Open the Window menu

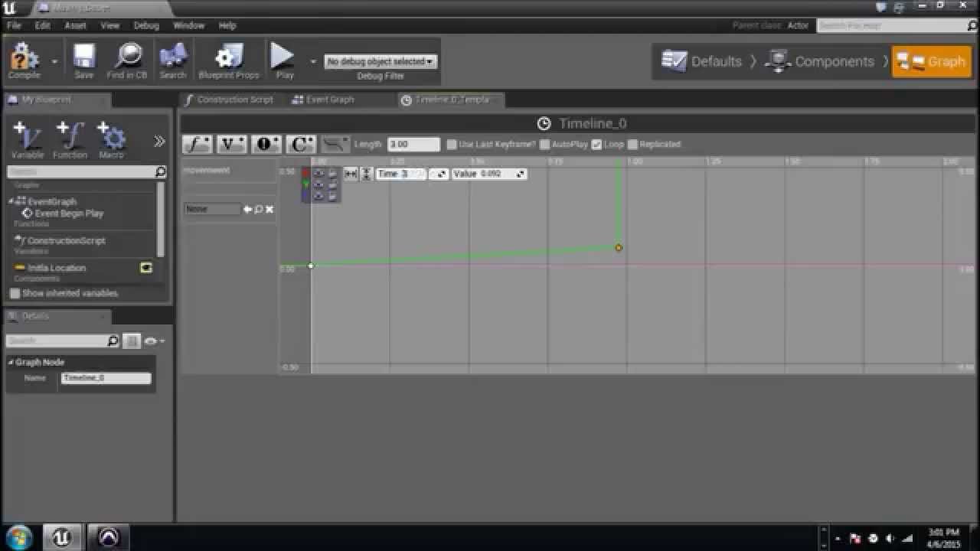click(x=188, y=25)
